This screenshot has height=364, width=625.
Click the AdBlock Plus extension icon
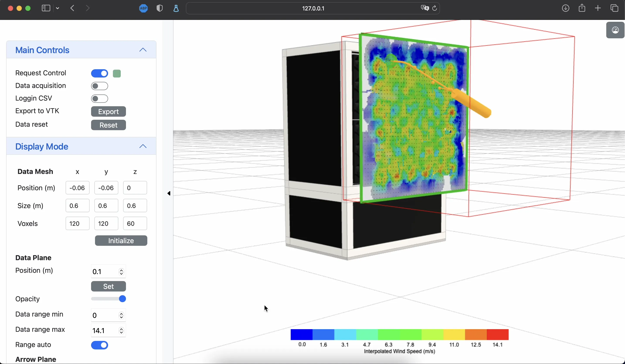pyautogui.click(x=143, y=8)
